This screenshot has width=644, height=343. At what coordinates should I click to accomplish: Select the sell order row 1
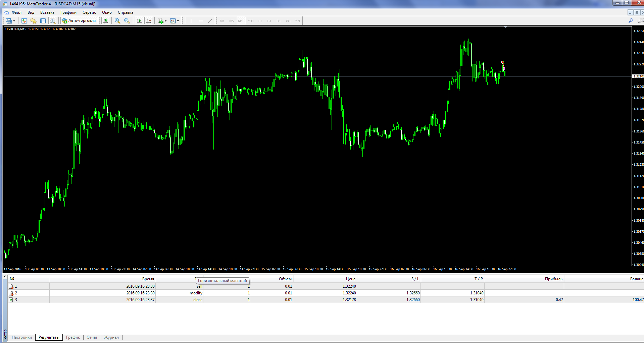tap(326, 286)
